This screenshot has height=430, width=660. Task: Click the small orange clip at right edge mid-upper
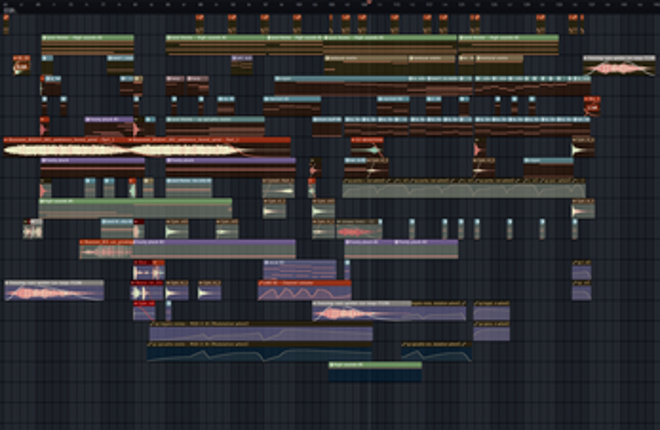coord(590,103)
